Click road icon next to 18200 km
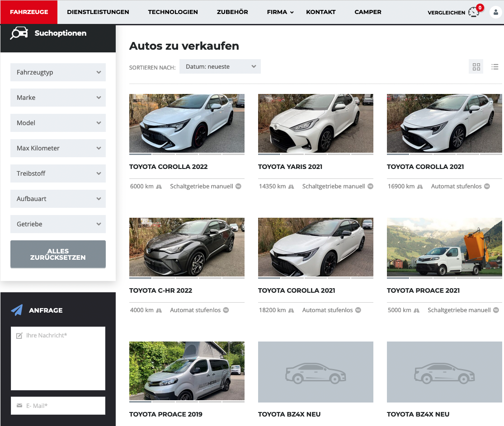This screenshot has width=504, height=426. click(x=291, y=310)
